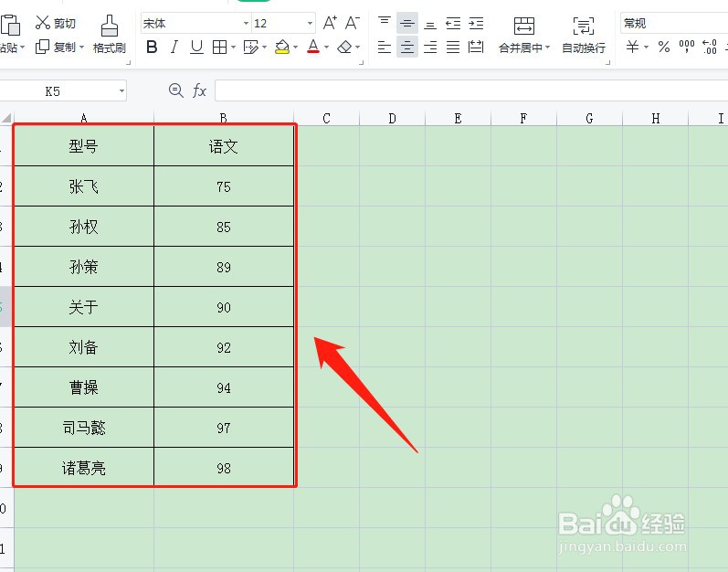The height and width of the screenshot is (572, 728).
Task: Apply thousands separator 000 format
Action: [687, 47]
